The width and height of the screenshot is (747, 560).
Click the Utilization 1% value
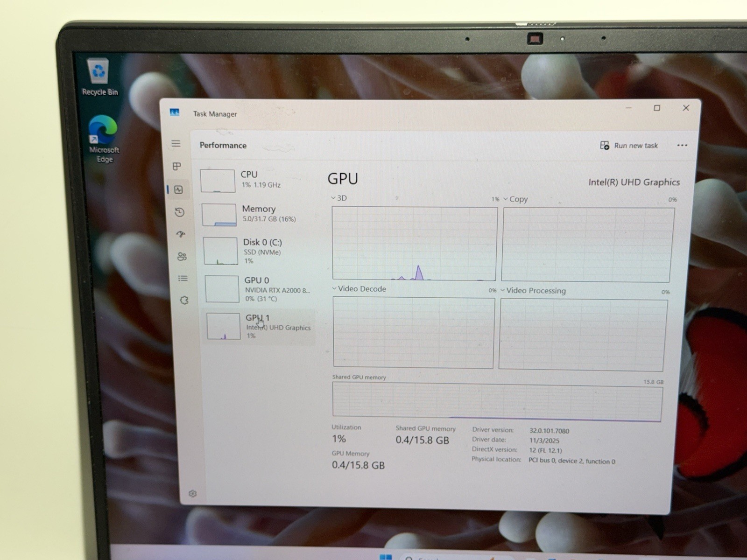[339, 439]
